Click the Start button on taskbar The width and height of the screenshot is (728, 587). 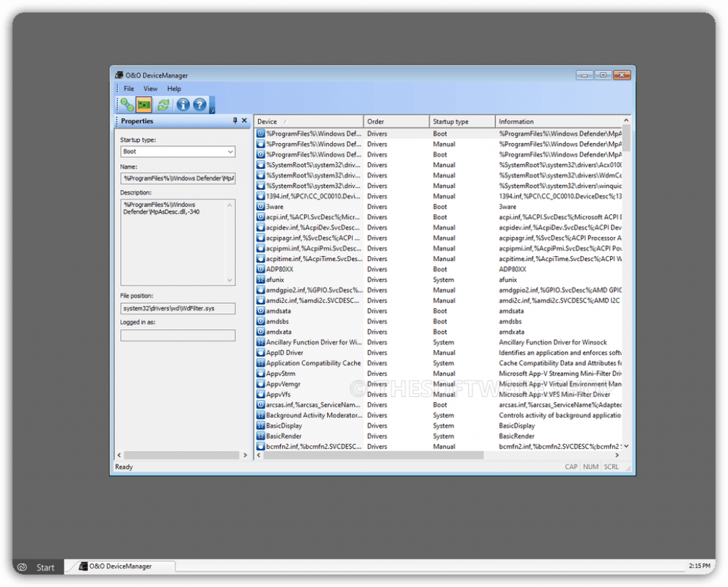pos(38,567)
